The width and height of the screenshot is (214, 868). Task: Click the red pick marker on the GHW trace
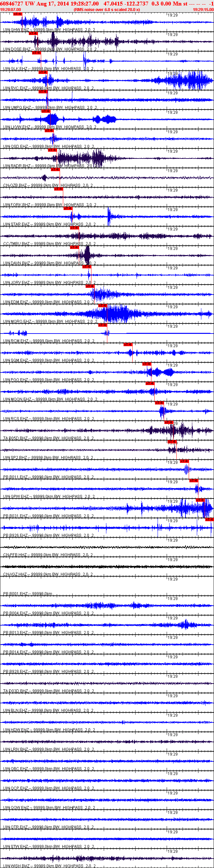pyautogui.click(x=18, y=14)
